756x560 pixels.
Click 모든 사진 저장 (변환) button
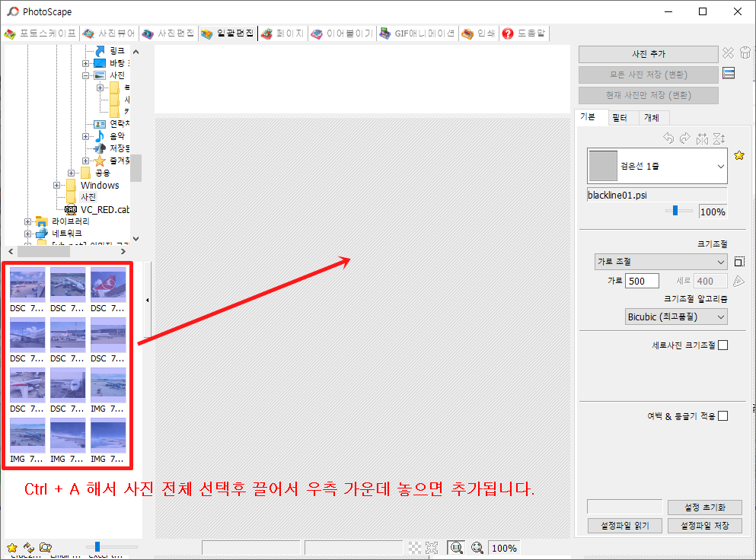coord(649,75)
